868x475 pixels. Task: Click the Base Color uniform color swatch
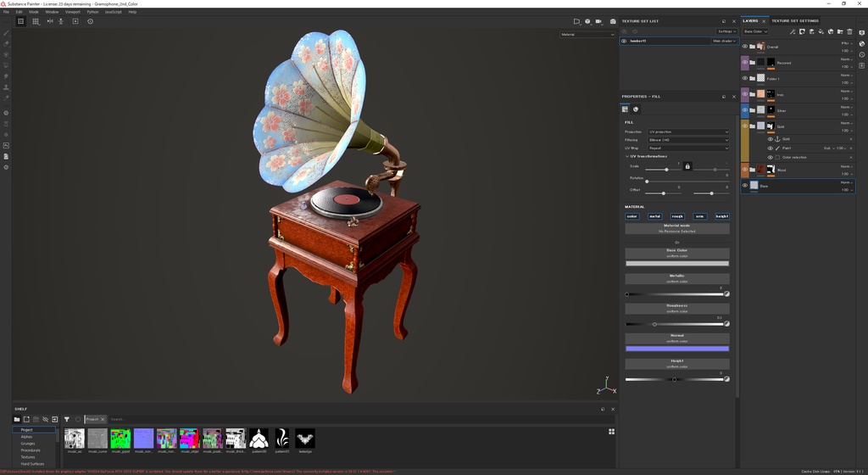(x=677, y=264)
